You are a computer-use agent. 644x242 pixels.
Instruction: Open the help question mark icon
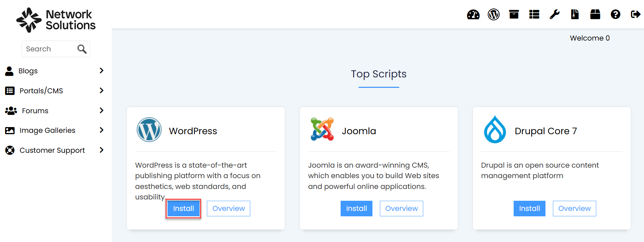(616, 15)
